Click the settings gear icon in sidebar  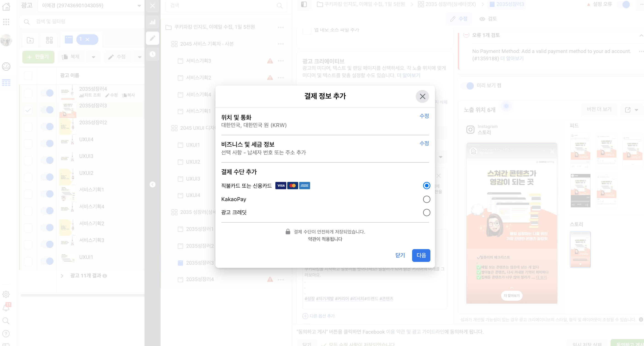[x=6, y=294]
